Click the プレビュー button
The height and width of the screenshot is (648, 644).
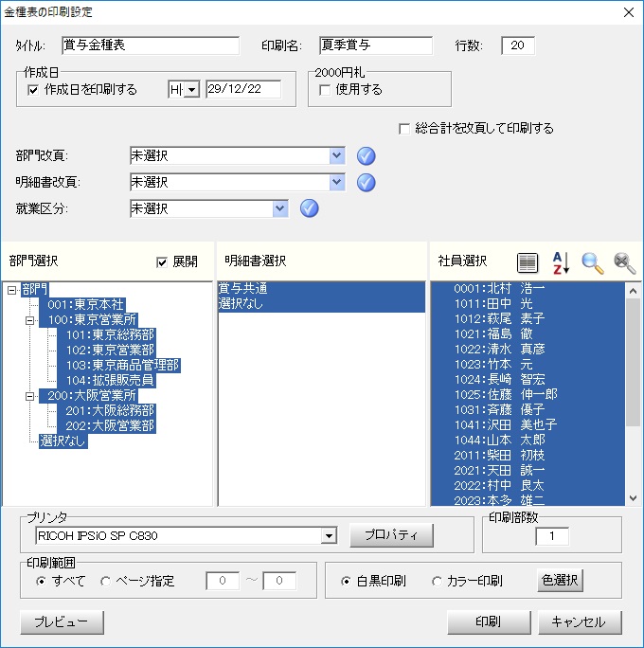coord(62,622)
